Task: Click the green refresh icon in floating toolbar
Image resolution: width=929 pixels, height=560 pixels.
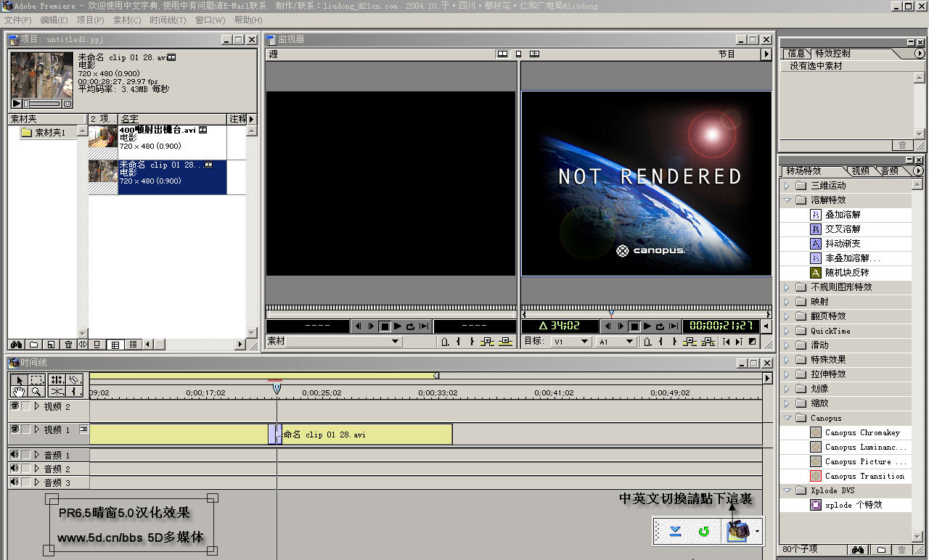Action: click(703, 532)
